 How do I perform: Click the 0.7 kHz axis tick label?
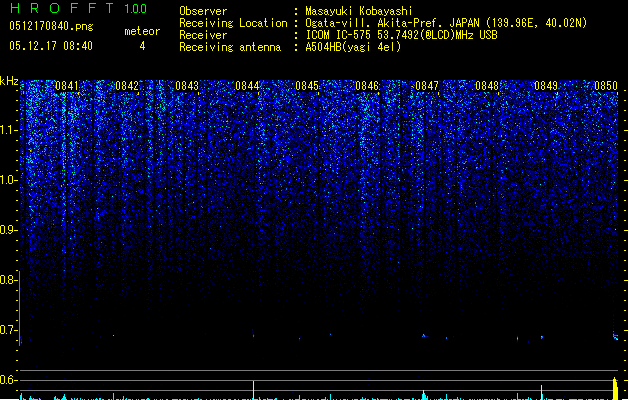(x=8, y=330)
